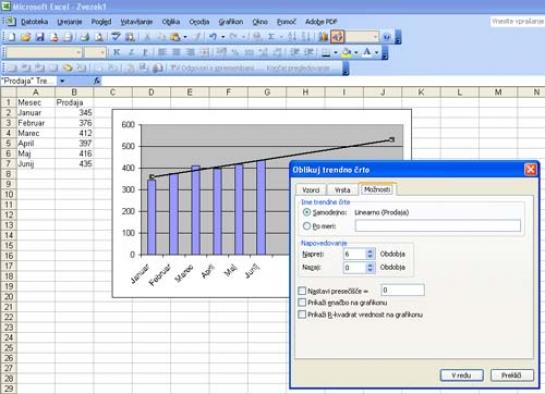The image size is (545, 394).
Task: Tick the Nastavi presečišče checkbox
Action: coord(302,290)
